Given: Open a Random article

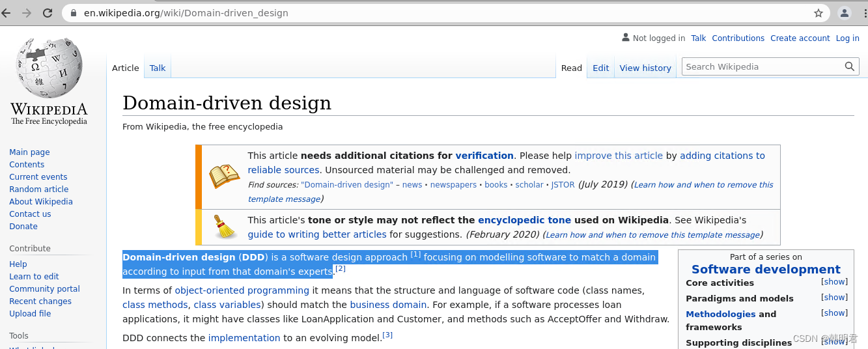Looking at the screenshot, I should click(x=39, y=189).
